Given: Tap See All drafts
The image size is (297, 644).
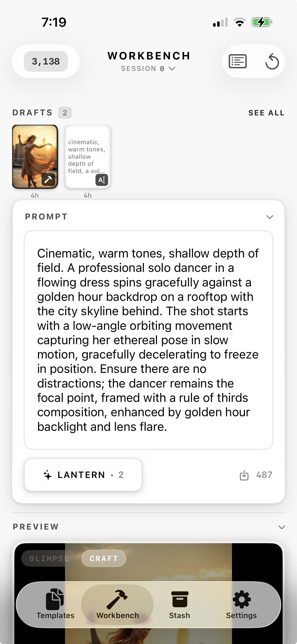Looking at the screenshot, I should coord(266,113).
